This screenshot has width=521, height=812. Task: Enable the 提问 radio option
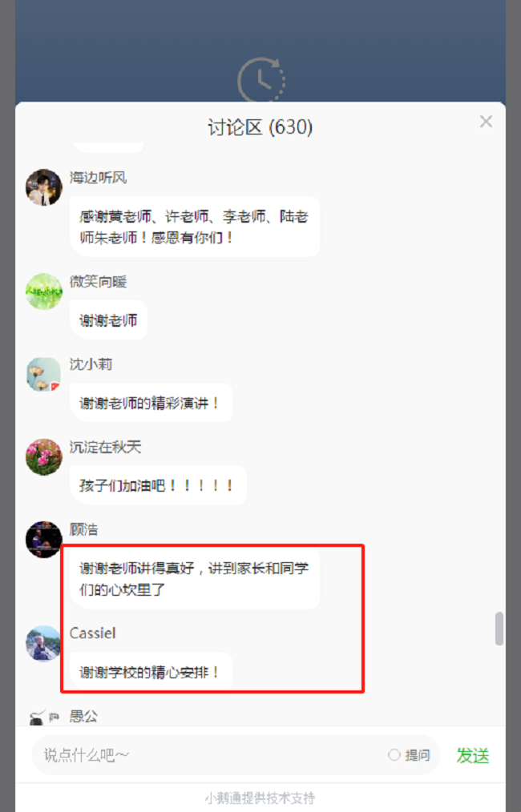(x=394, y=755)
